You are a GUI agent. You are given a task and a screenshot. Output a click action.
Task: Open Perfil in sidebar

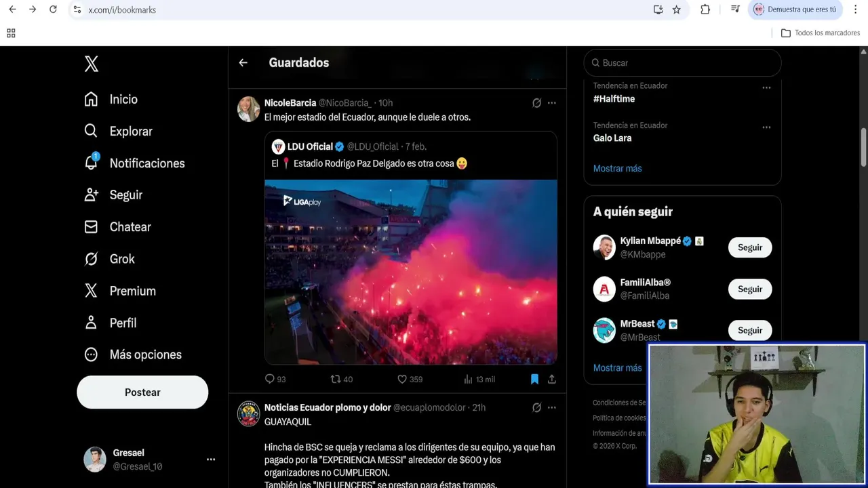[110, 323]
